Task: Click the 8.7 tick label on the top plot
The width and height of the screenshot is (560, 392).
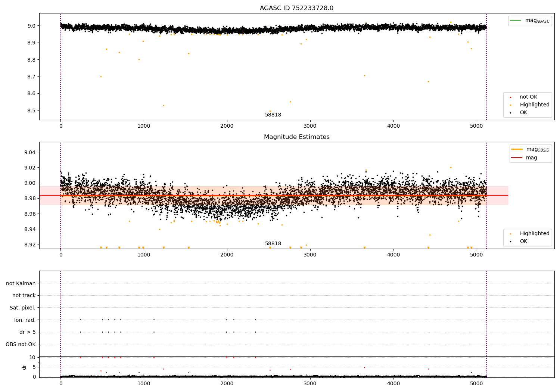Action: pyautogui.click(x=32, y=77)
